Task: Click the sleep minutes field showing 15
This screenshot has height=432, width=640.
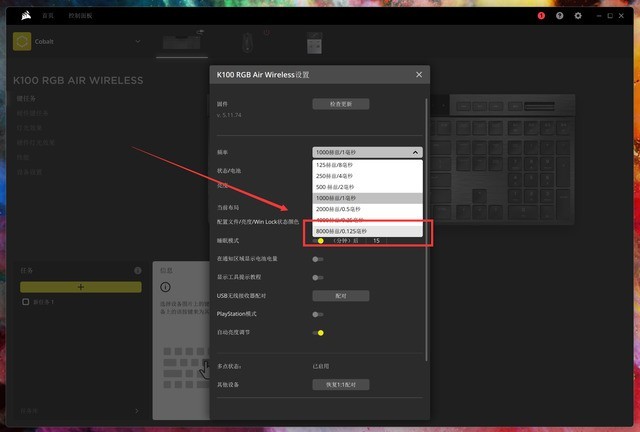Action: [376, 241]
